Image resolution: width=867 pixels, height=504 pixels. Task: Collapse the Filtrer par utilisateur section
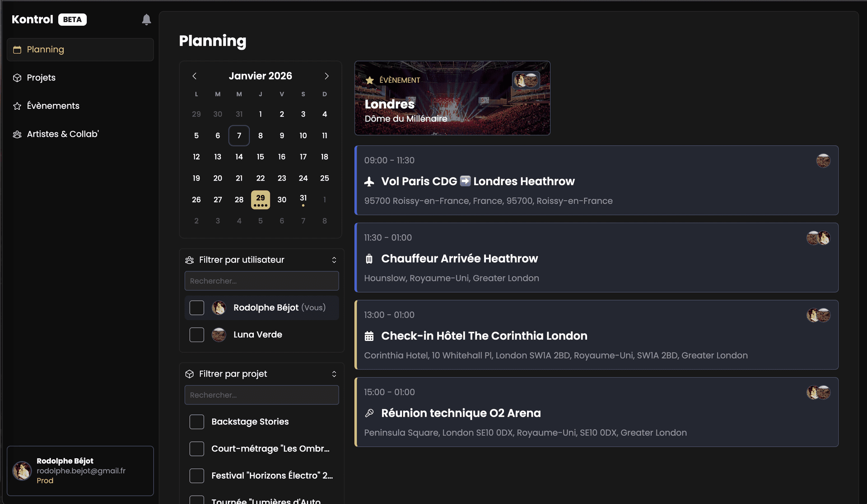click(x=334, y=260)
